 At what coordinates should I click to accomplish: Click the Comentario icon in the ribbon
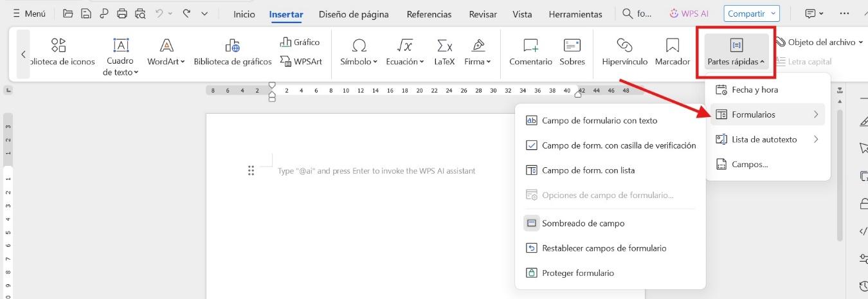click(x=530, y=46)
